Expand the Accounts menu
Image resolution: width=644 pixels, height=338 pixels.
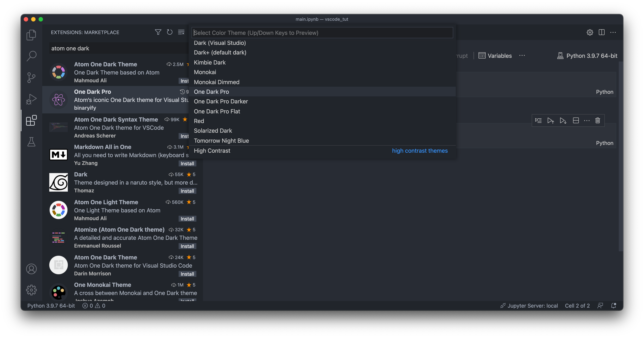(x=31, y=269)
